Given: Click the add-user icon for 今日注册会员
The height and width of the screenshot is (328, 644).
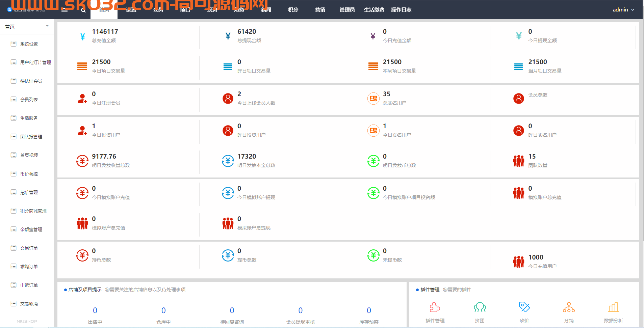Looking at the screenshot, I should pos(82,99).
